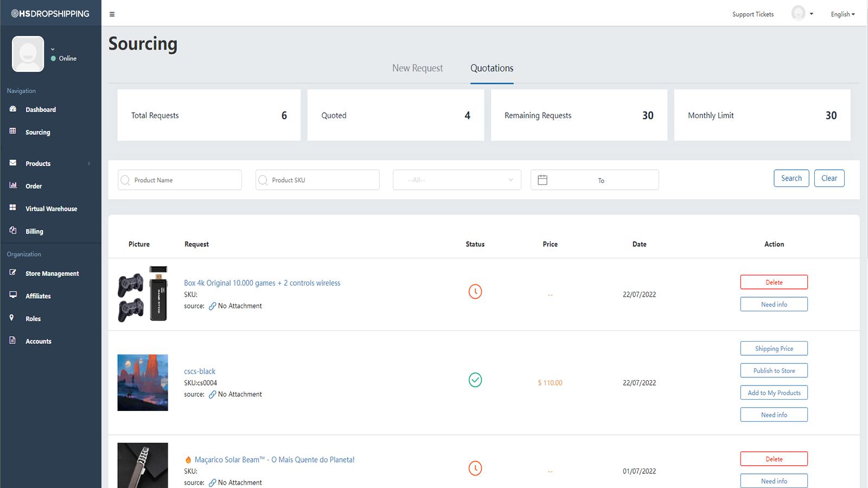Click the calendar icon in date filter
This screenshot has height=488, width=868.
coord(542,180)
